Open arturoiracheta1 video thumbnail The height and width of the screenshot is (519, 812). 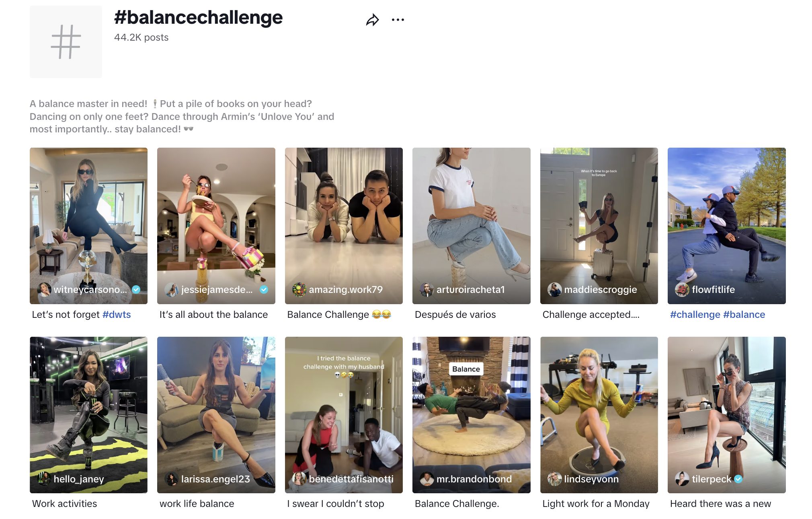click(x=471, y=226)
